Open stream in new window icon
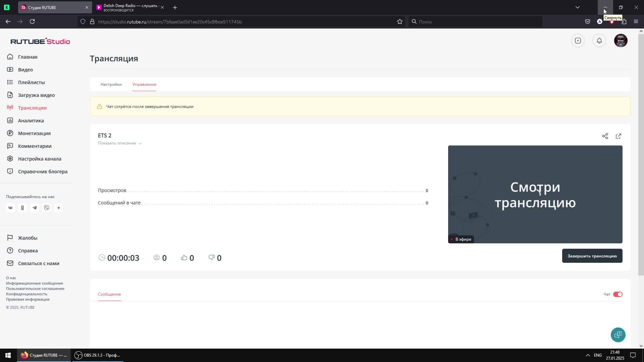The image size is (644, 362). (619, 136)
